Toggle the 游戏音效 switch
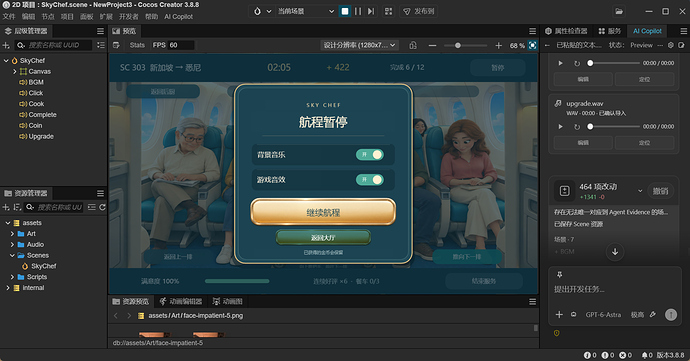This screenshot has width=690, height=361. click(x=370, y=180)
